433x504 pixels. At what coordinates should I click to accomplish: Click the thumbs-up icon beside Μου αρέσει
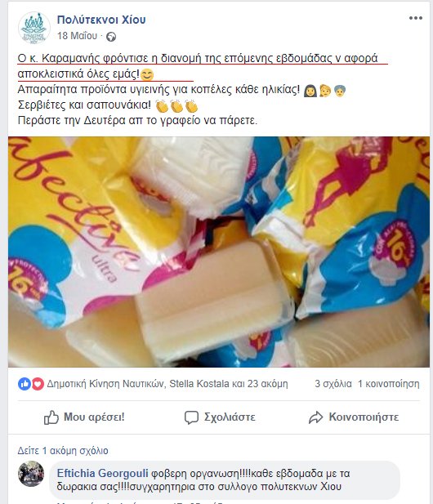[x=51, y=417]
